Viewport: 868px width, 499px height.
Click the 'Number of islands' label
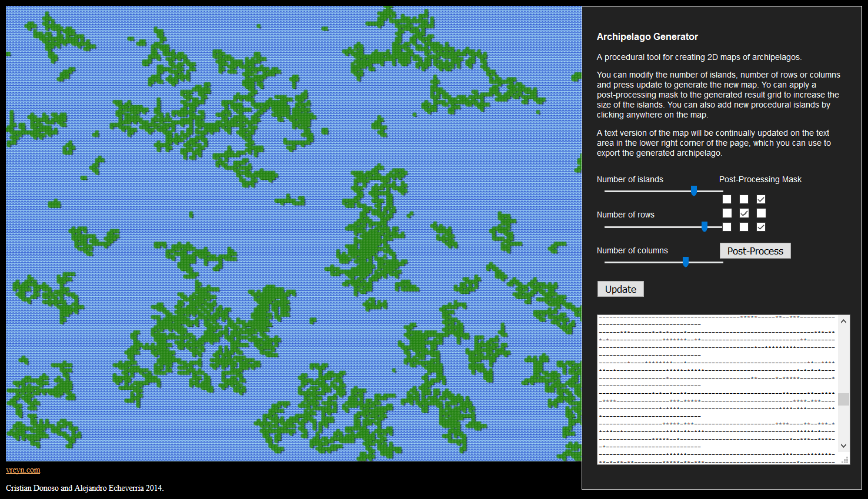point(630,179)
